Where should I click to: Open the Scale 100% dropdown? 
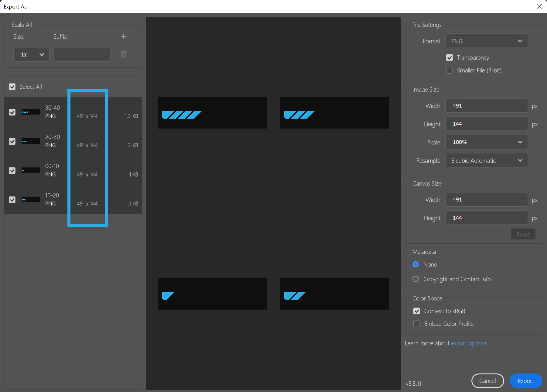[x=487, y=142]
